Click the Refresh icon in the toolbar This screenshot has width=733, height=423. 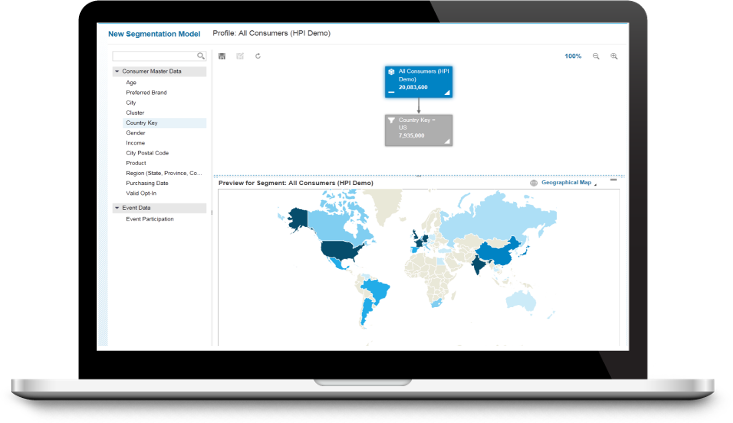[258, 56]
